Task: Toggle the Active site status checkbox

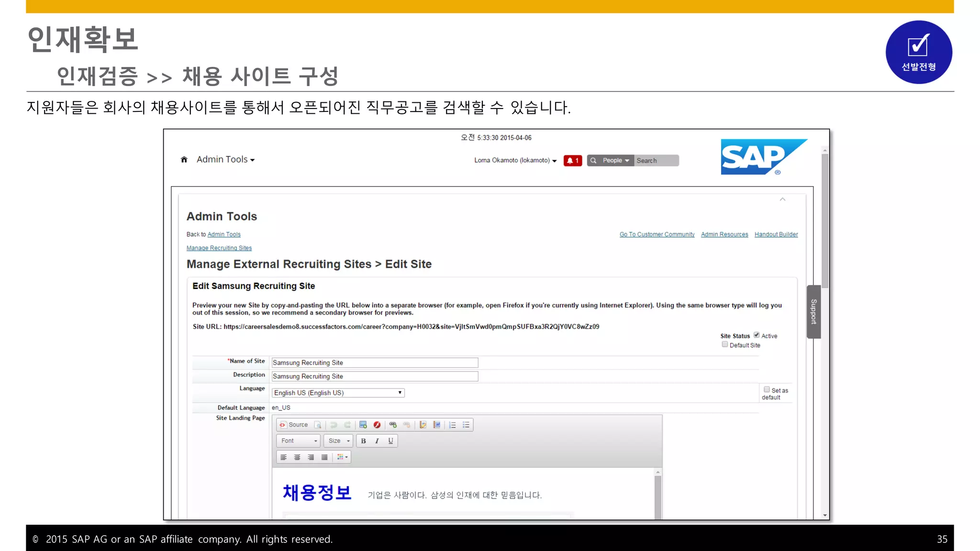Action: tap(757, 335)
